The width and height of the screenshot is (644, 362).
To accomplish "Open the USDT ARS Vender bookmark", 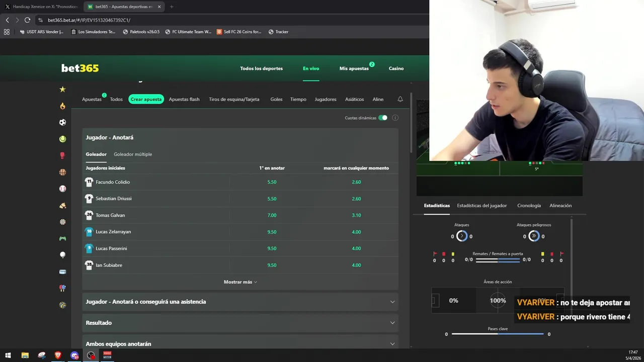I will click(x=41, y=32).
